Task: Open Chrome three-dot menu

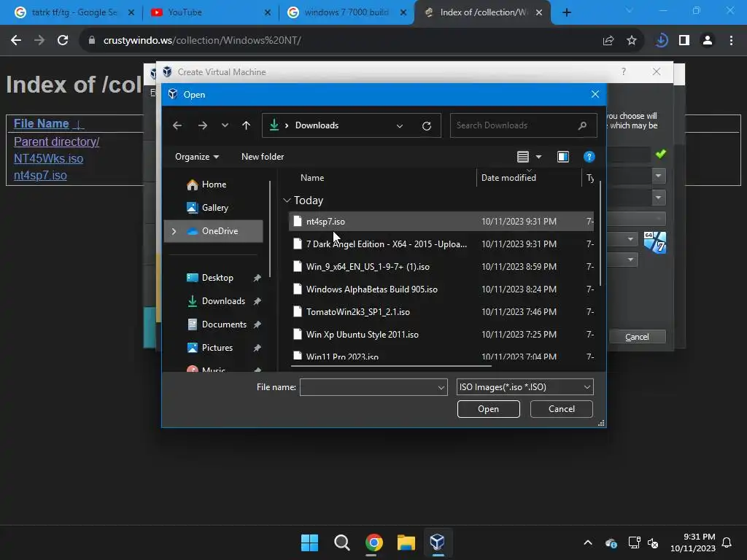Action: [x=731, y=41]
